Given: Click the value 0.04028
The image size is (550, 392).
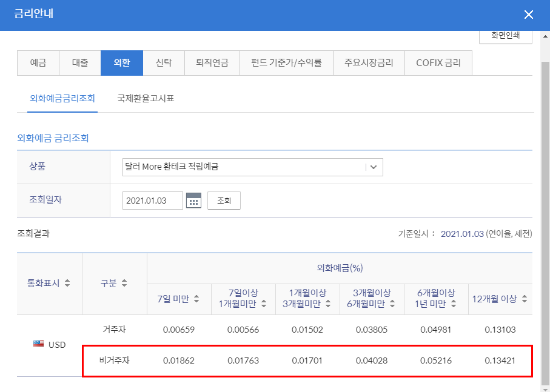Looking at the screenshot, I should 372,360.
